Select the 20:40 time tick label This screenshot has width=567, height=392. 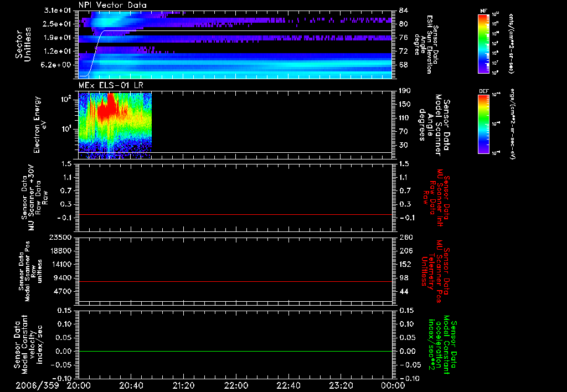coord(131,386)
